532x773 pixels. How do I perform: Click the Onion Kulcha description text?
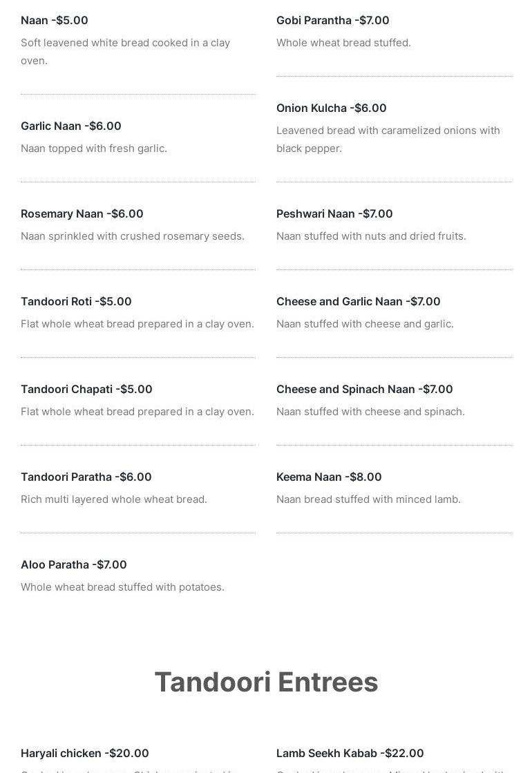[388, 139]
